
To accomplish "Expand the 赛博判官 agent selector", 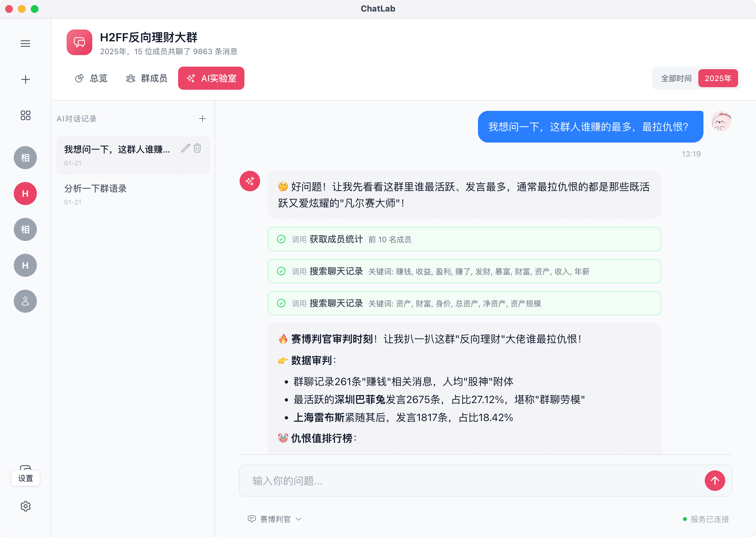I will point(274,519).
